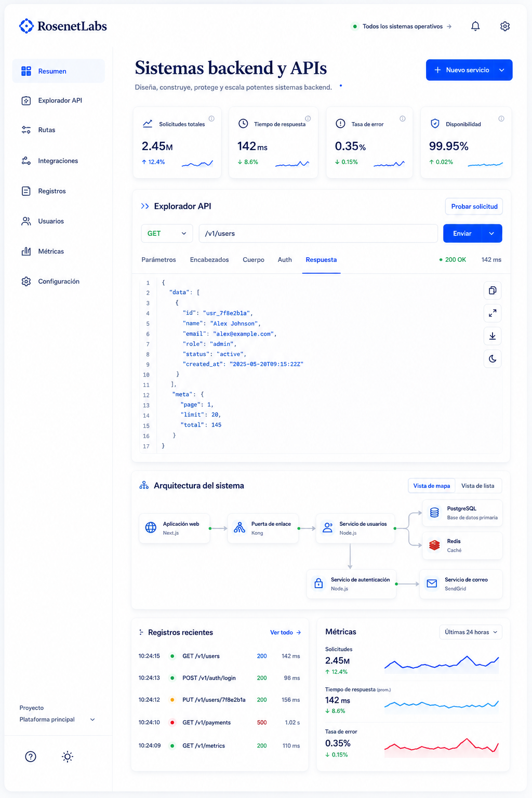Click Probar solicitud button

pyautogui.click(x=474, y=207)
